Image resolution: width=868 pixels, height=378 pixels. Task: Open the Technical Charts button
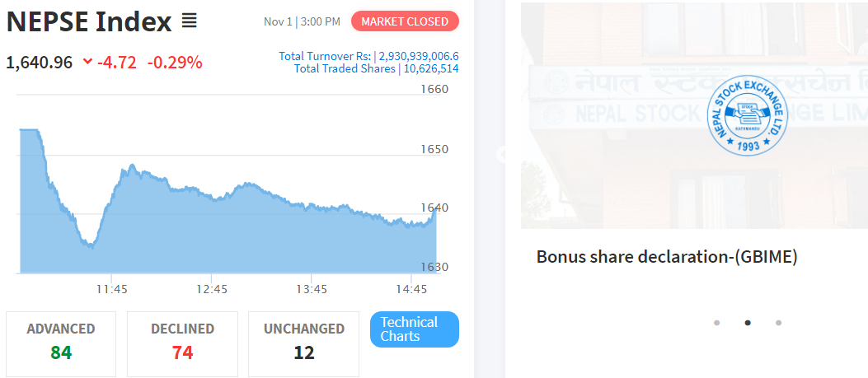414,329
